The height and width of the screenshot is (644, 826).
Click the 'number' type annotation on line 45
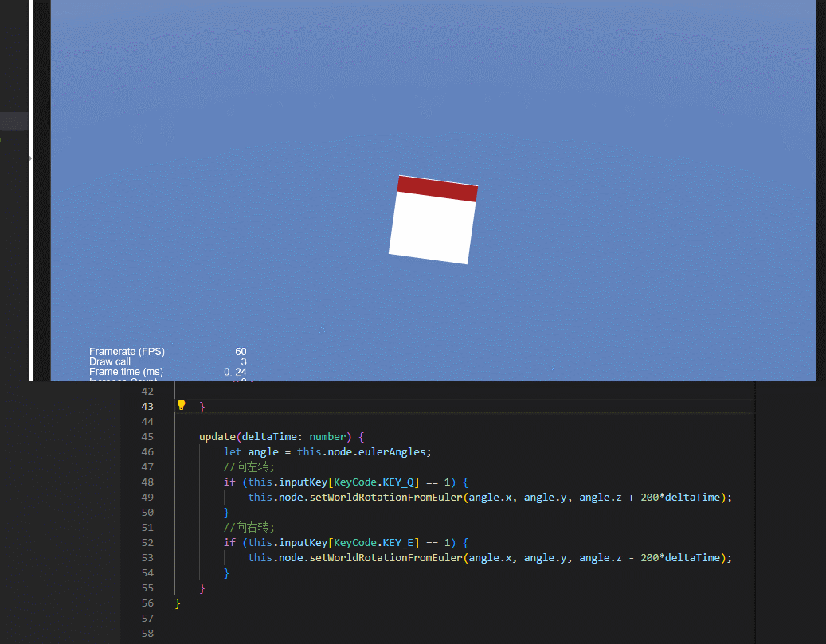click(x=327, y=436)
